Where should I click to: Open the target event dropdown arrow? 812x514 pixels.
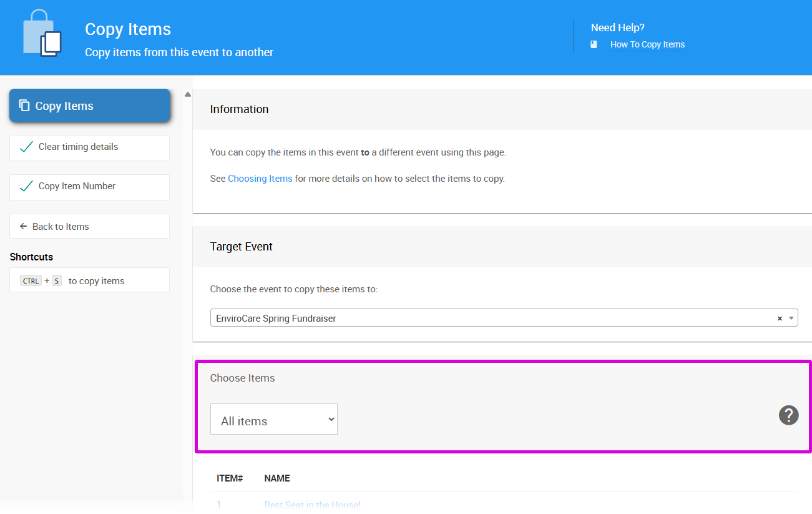click(x=791, y=319)
